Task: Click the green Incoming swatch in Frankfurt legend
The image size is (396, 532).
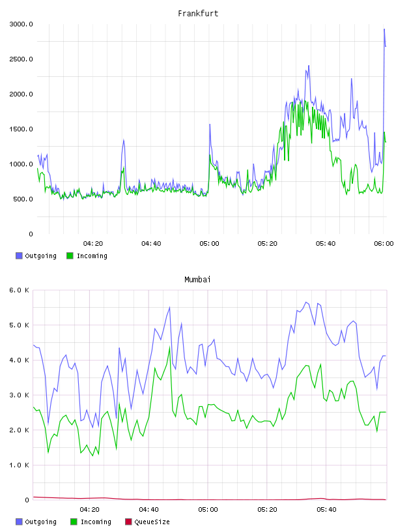Action: 70,256
